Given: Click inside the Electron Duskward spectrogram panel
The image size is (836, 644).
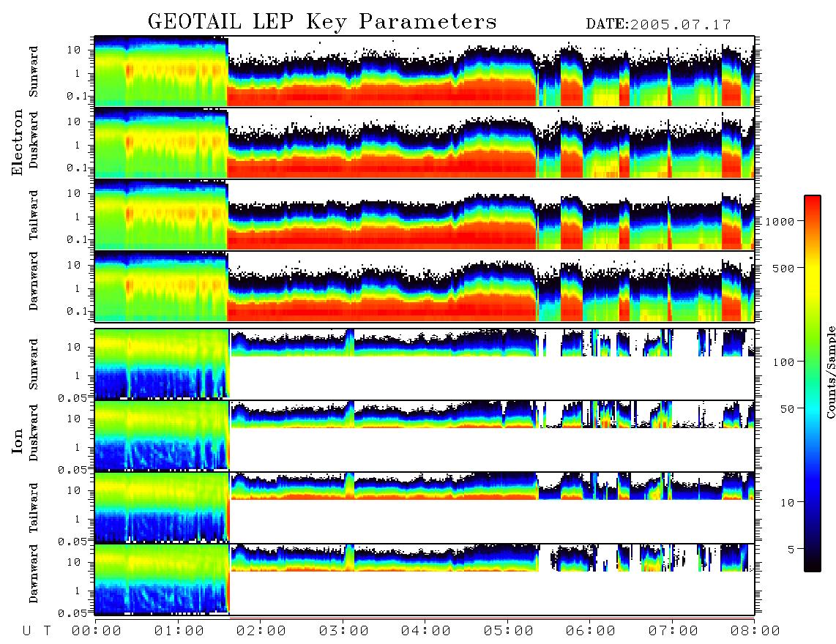Looking at the screenshot, I should 425,143.
